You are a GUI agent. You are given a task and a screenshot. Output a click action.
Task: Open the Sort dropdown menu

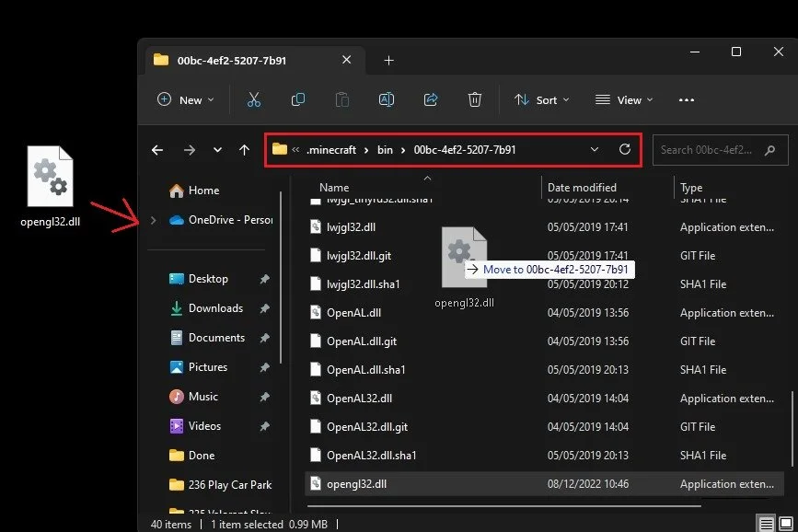[x=541, y=99]
